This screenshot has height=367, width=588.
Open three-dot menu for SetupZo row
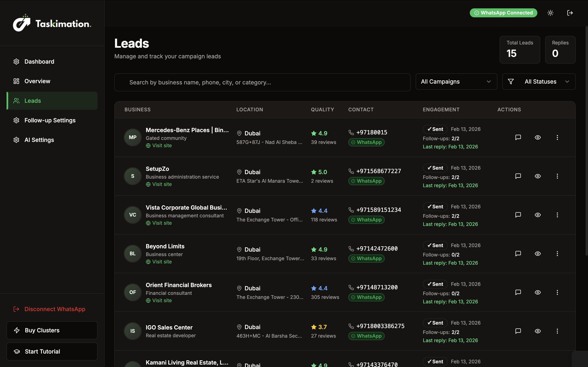point(557,176)
